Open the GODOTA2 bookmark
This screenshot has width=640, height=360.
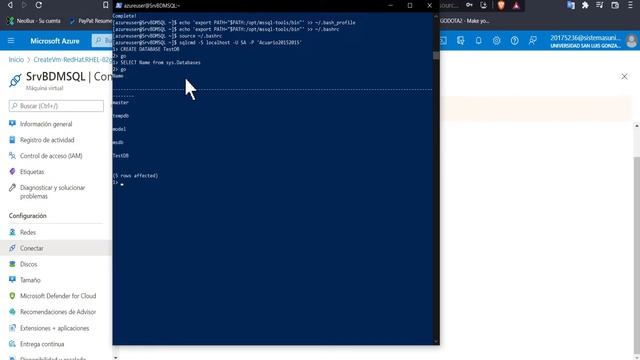465,21
